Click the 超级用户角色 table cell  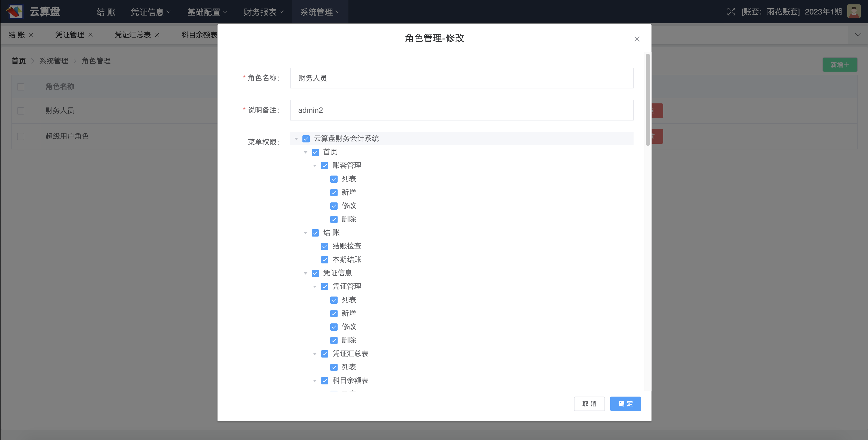click(x=67, y=136)
